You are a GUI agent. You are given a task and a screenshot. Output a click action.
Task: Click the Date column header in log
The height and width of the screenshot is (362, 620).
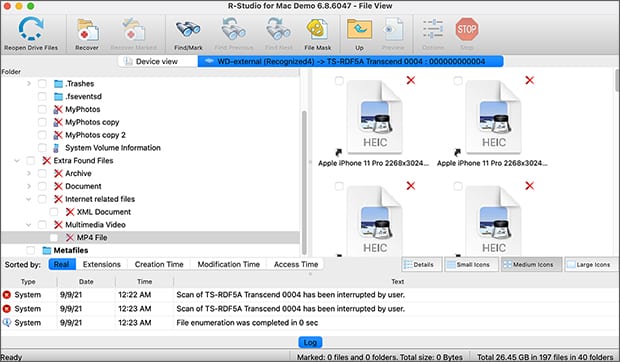[86, 282]
